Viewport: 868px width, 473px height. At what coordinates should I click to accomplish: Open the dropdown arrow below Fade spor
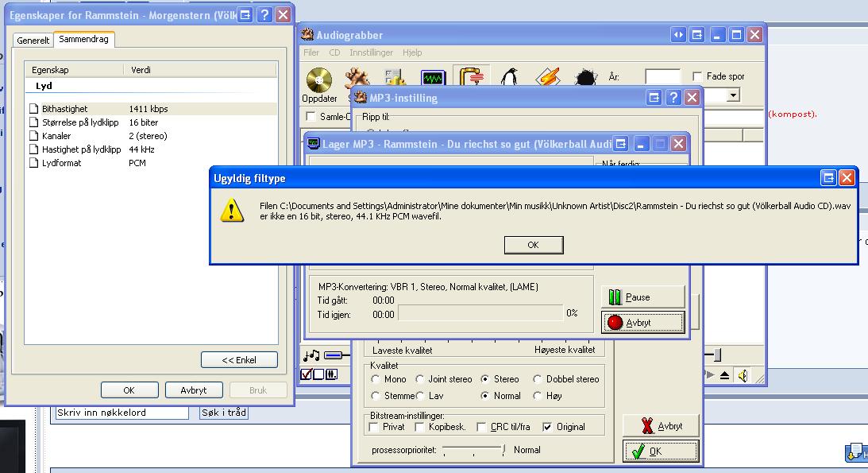[734, 96]
